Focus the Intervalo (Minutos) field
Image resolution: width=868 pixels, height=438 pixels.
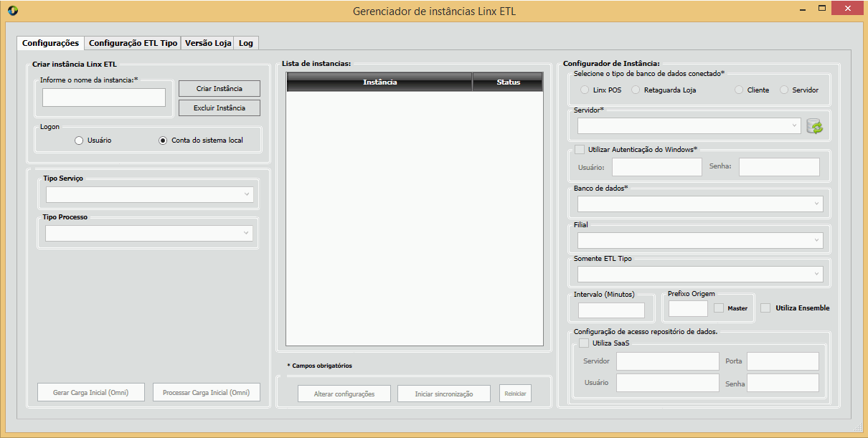click(x=611, y=310)
